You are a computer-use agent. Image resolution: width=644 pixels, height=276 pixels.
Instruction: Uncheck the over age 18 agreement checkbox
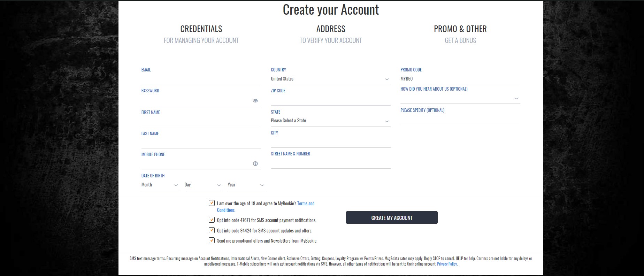(212, 203)
